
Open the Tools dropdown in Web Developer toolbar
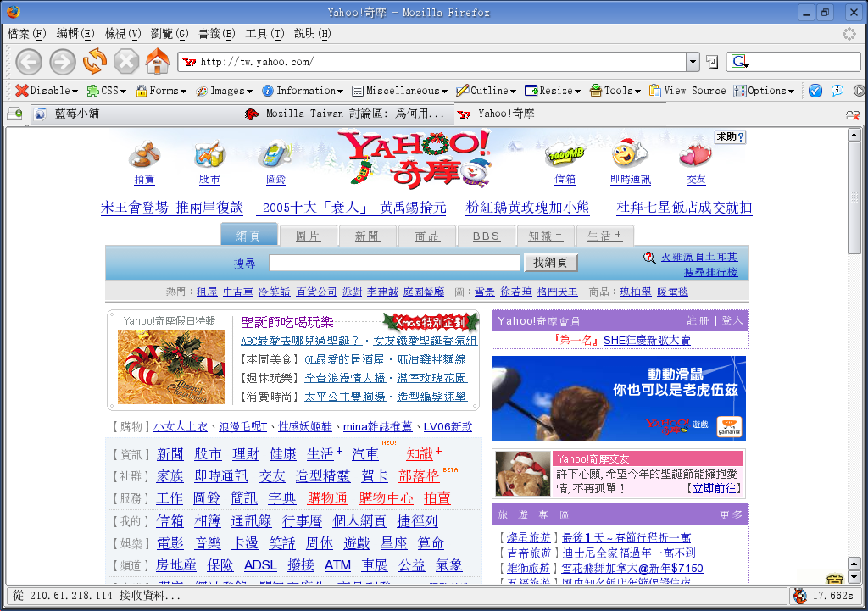615,91
